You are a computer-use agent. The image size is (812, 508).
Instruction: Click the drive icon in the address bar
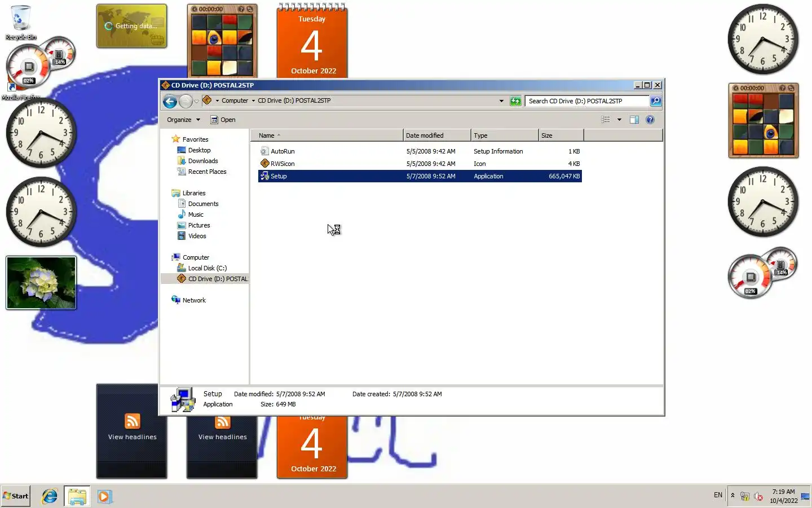click(x=207, y=100)
